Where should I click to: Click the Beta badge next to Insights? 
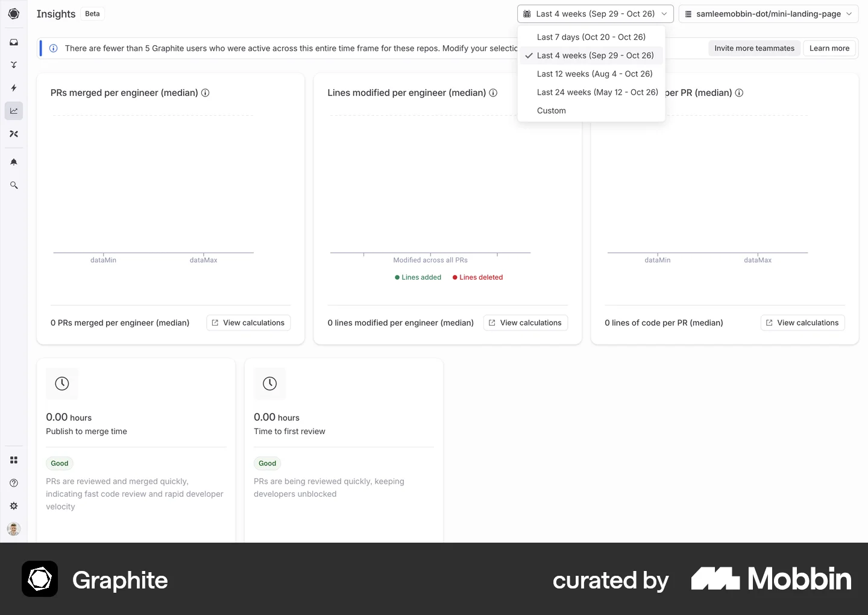92,14
